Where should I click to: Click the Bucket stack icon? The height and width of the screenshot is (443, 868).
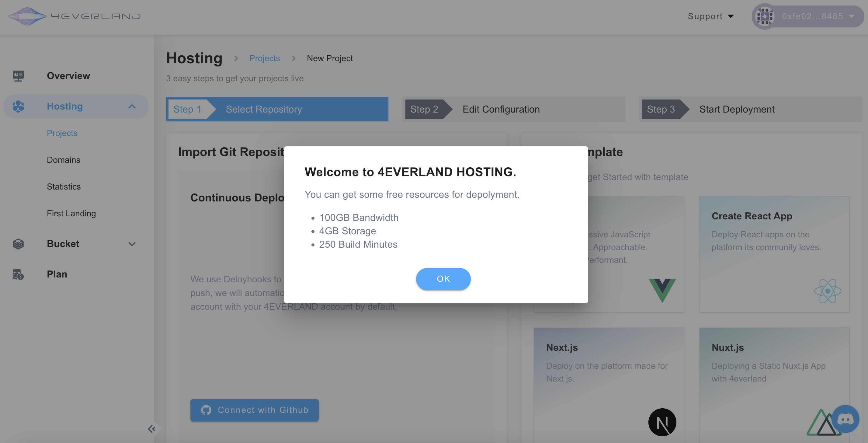[18, 244]
